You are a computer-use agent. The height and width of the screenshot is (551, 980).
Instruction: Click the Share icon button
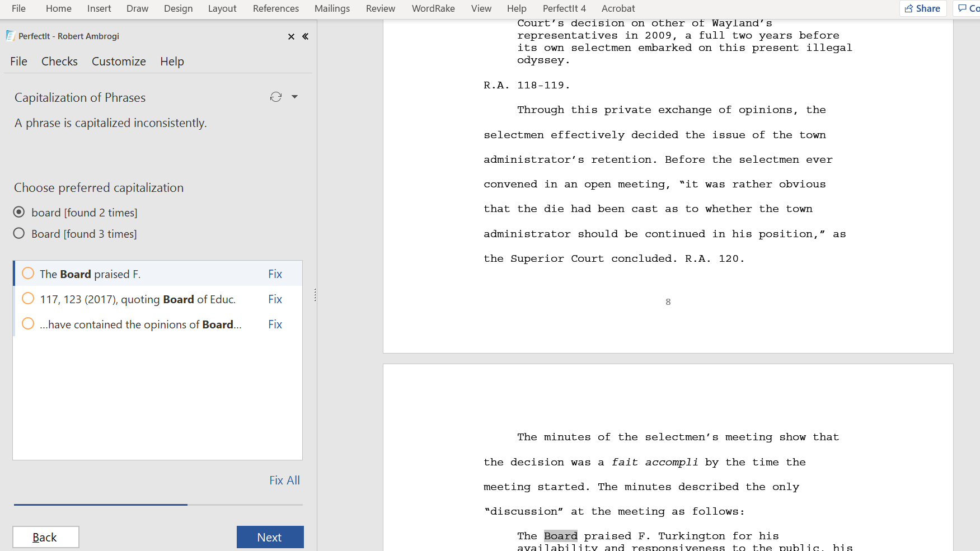(x=922, y=8)
